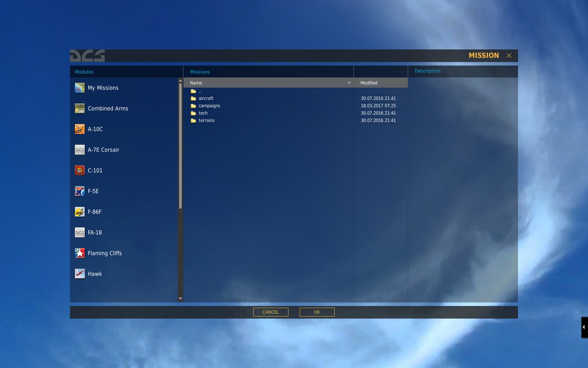The image size is (588, 368).
Task: Choose the F-5E module icon
Action: 80,191
